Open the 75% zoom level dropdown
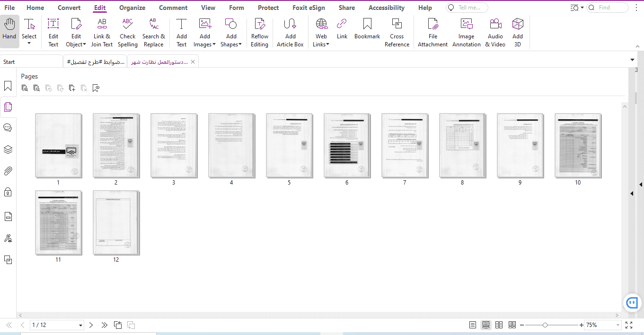 (618, 325)
